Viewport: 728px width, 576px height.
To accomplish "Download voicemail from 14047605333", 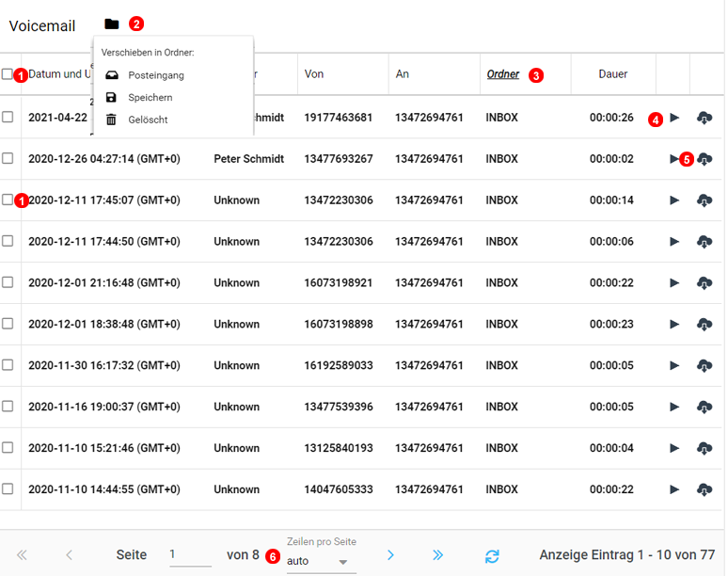I will coord(704,489).
